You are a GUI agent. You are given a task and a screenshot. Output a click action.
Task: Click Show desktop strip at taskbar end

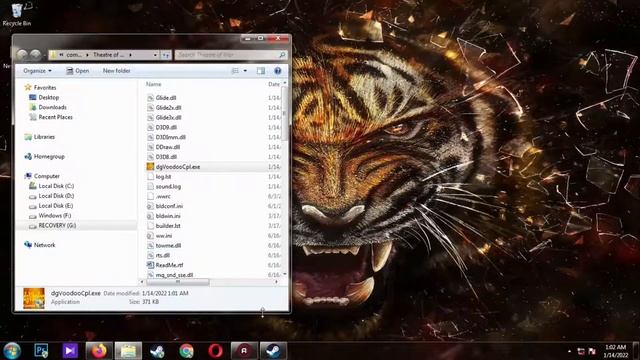637,351
